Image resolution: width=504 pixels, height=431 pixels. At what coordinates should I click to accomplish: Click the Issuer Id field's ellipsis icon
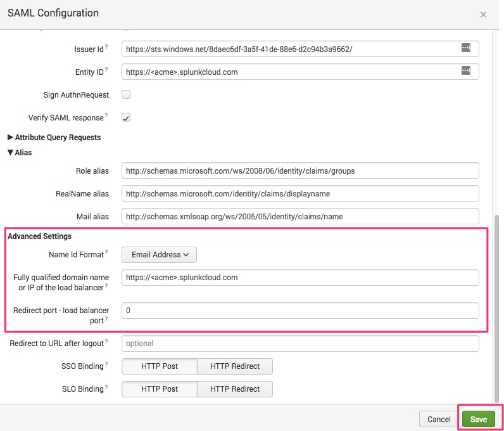click(x=466, y=48)
